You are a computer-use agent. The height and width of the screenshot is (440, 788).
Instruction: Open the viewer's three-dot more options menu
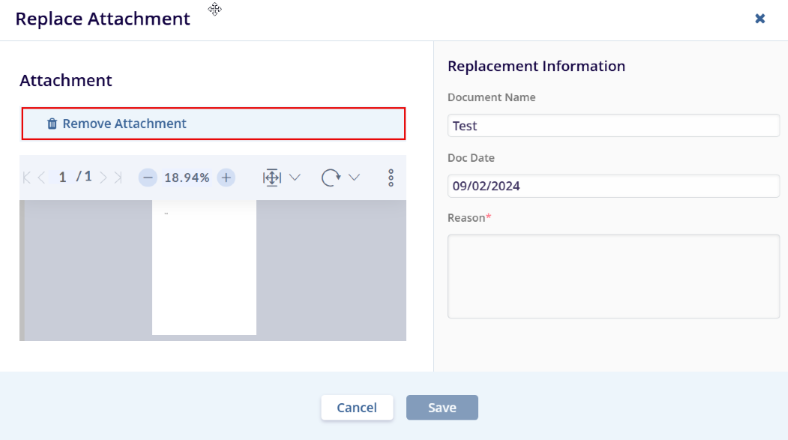[391, 177]
